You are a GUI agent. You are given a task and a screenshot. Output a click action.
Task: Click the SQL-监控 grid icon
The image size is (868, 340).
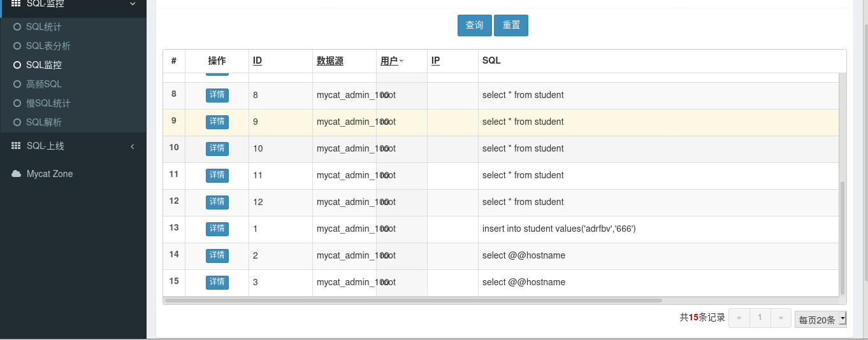click(x=16, y=4)
